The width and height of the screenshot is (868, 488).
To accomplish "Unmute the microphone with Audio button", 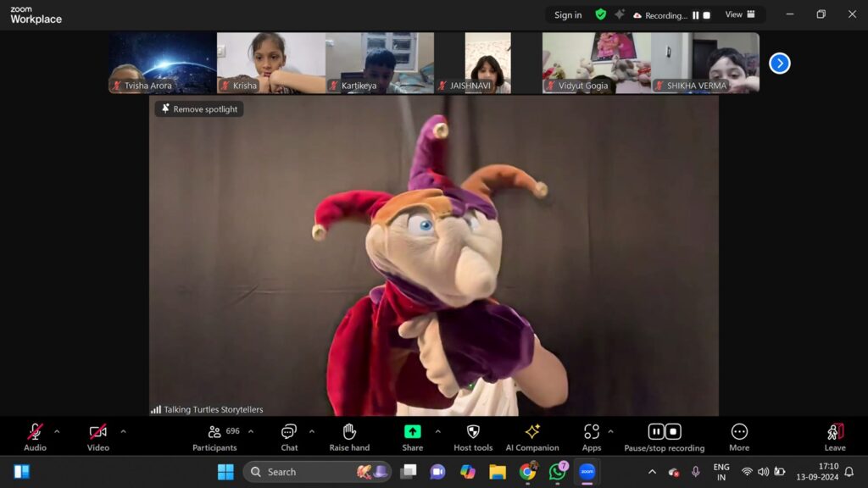I will point(35,432).
